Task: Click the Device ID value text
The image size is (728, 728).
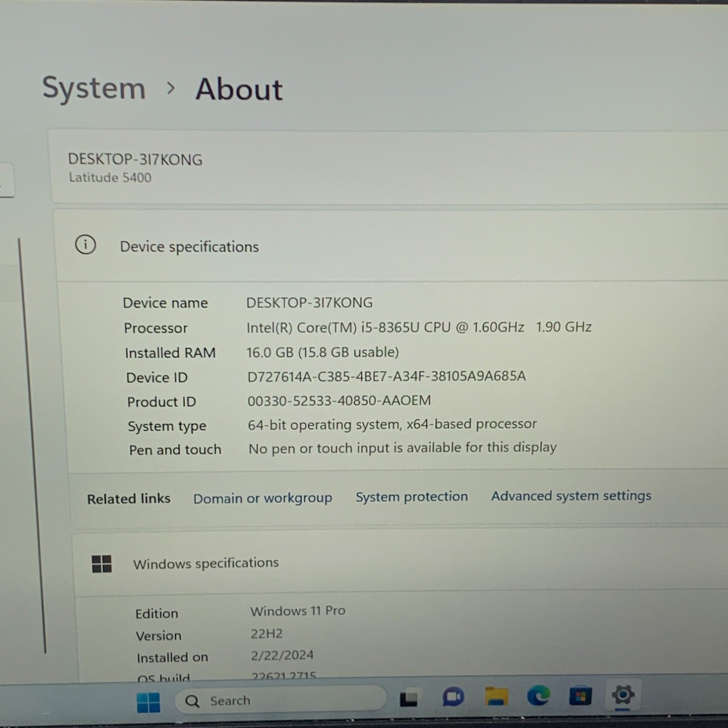Action: click(386, 377)
